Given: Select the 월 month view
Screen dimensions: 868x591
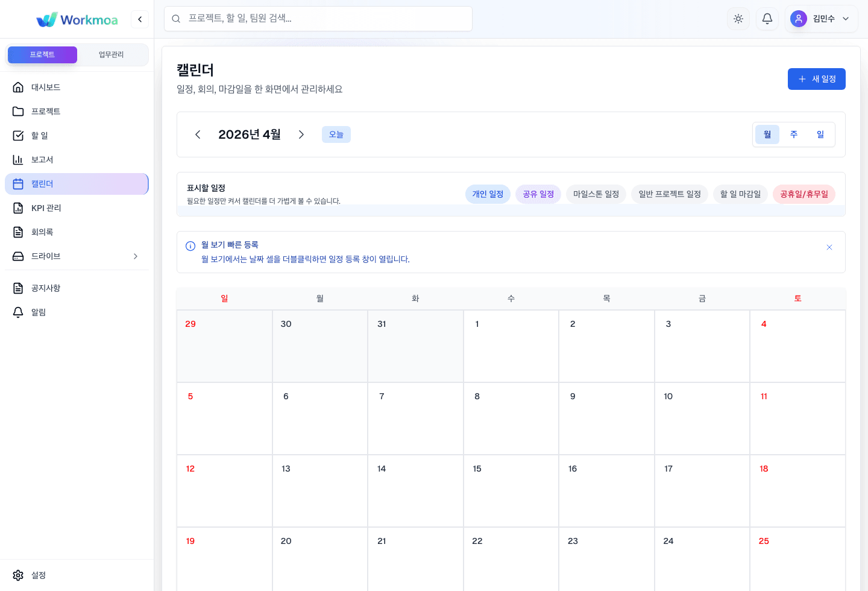Looking at the screenshot, I should point(767,134).
